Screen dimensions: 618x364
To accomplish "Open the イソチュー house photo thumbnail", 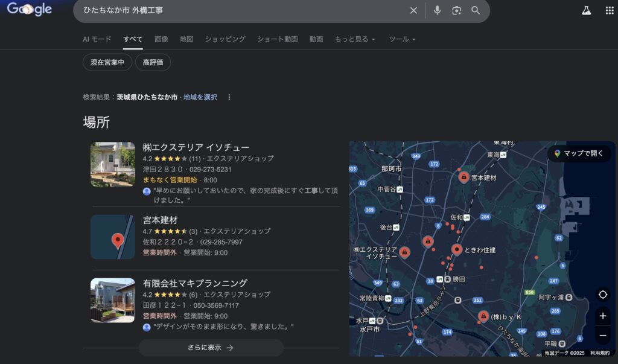I will 113,164.
